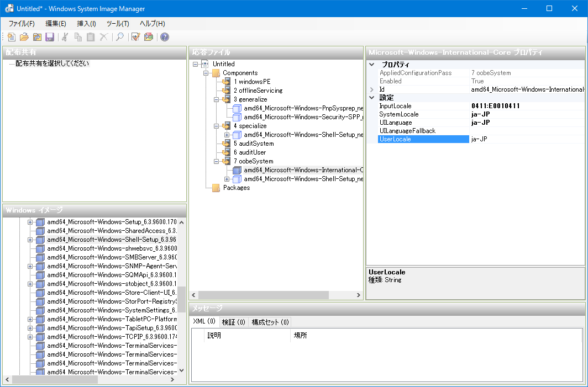Collapse the 7 oobeSystem pass
Screen dimensions: 588x387
[217, 161]
